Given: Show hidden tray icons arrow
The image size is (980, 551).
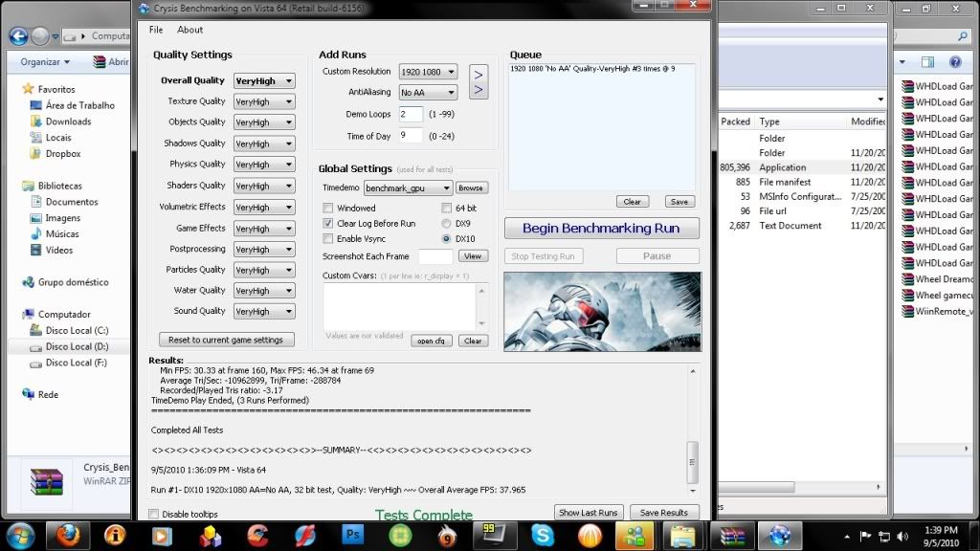Looking at the screenshot, I should pyautogui.click(x=847, y=537).
